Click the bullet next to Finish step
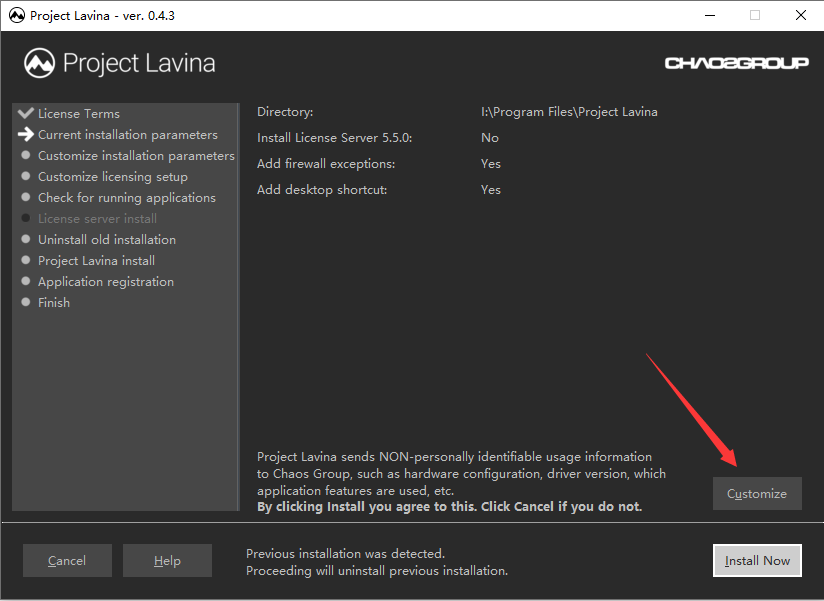 (26, 302)
